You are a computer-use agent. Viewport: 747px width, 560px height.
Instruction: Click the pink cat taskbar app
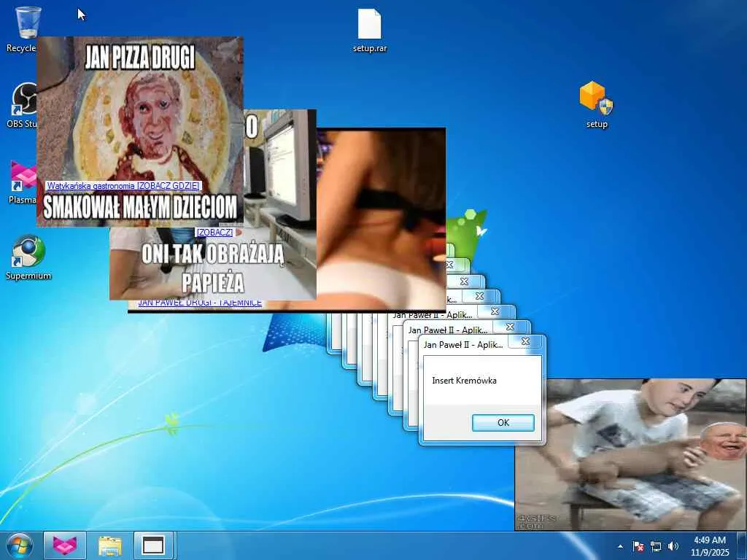click(65, 545)
